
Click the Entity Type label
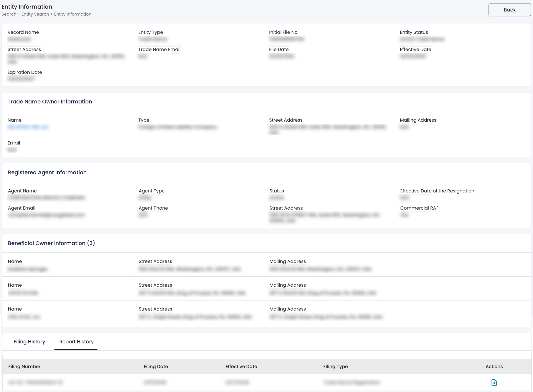151,32
